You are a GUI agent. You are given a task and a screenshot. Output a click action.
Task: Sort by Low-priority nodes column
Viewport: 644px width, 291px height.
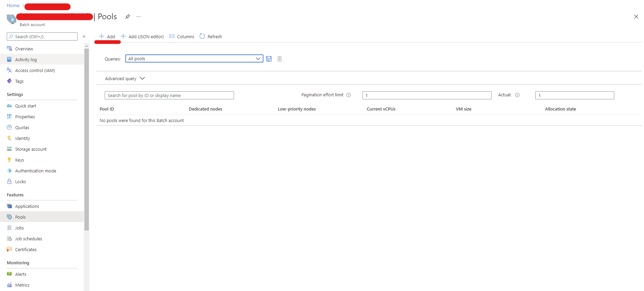tap(297, 109)
